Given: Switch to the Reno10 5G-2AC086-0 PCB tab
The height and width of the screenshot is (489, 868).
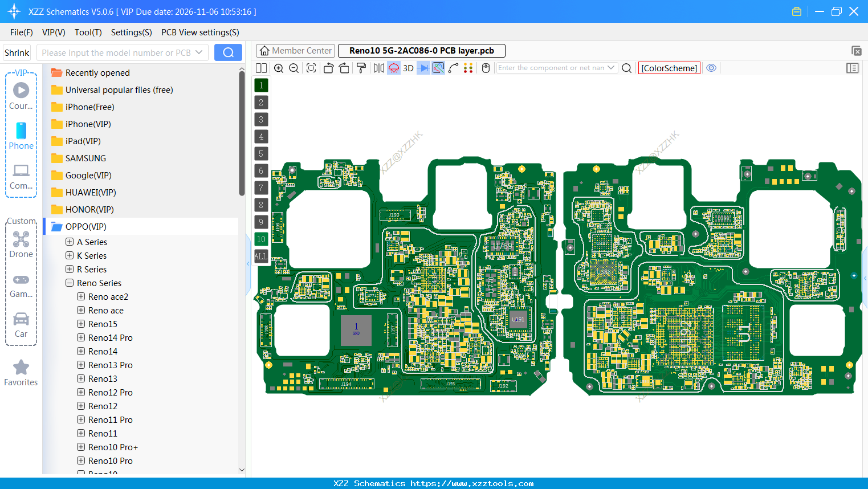Looking at the screenshot, I should coord(421,50).
